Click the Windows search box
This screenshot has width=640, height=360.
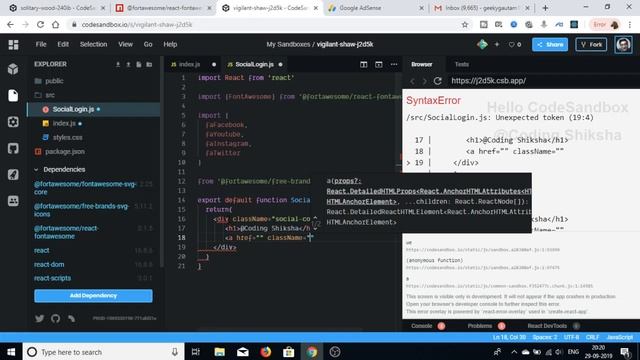click(x=103, y=352)
